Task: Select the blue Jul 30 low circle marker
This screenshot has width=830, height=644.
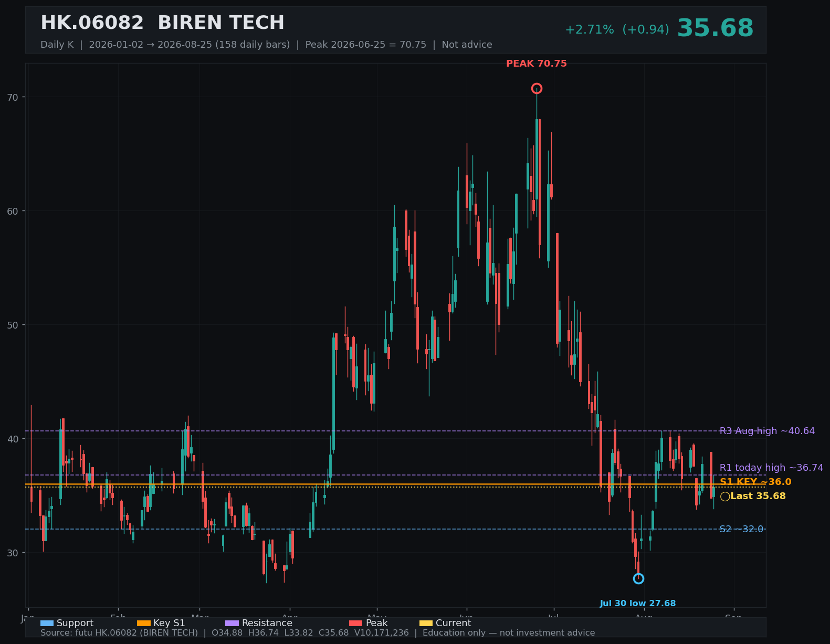Action: click(638, 578)
